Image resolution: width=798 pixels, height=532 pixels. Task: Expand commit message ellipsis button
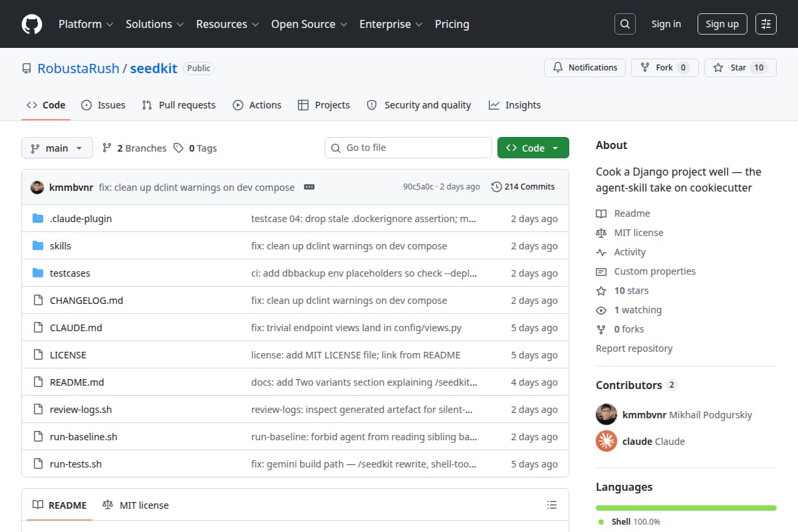(309, 187)
